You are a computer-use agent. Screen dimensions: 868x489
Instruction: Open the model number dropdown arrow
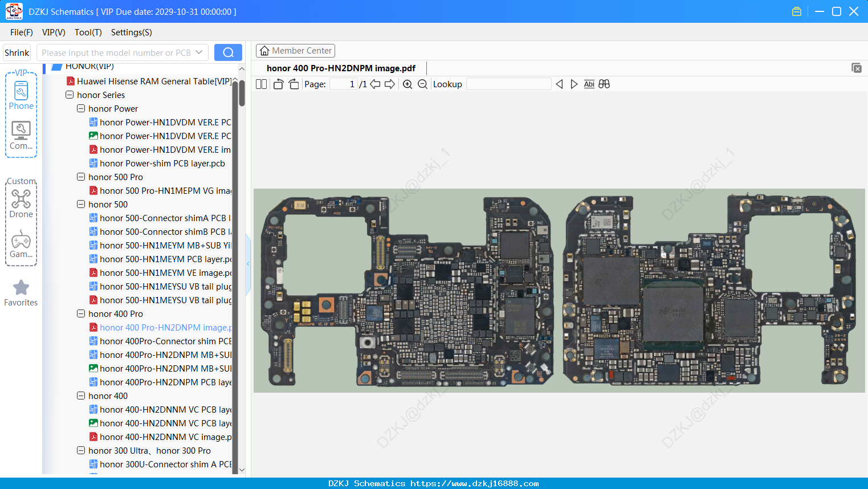tap(199, 52)
